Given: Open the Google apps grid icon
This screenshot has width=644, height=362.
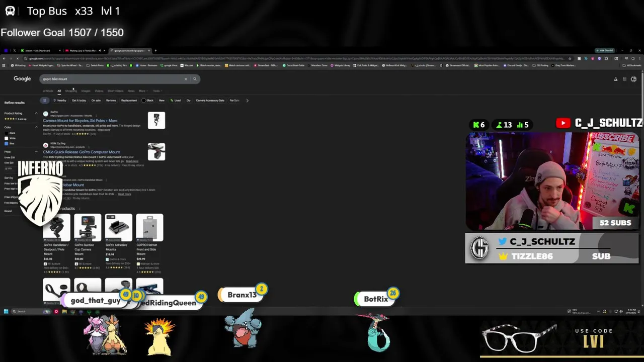Looking at the screenshot, I should coord(624,79).
